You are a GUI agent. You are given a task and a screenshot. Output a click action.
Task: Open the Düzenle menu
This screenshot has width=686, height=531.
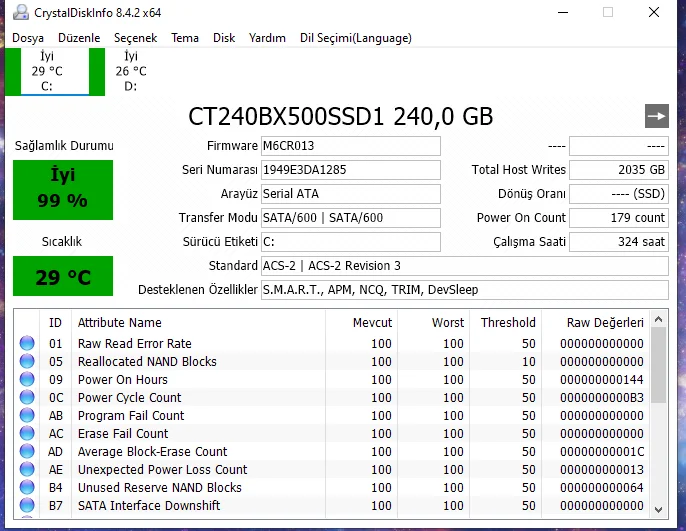79,38
